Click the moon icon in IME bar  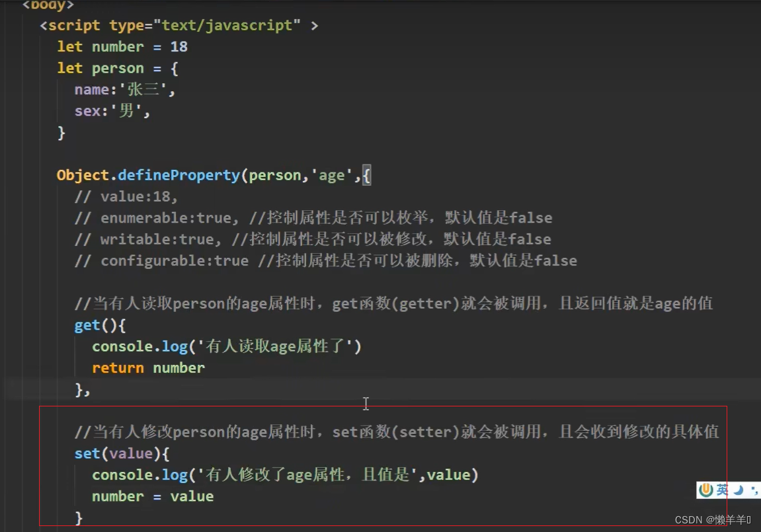click(x=739, y=490)
